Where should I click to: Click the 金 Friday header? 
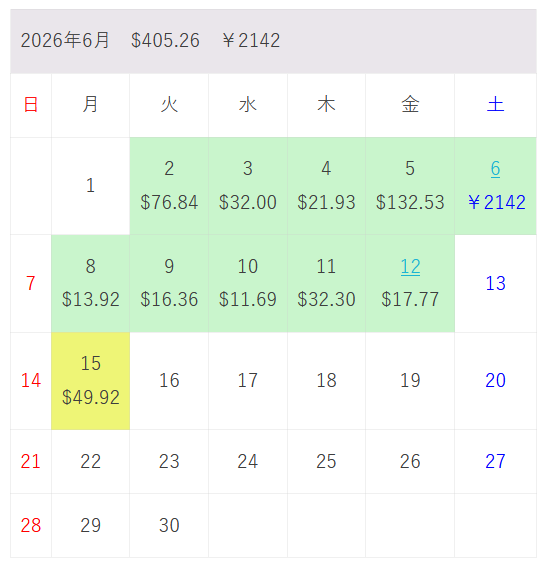[410, 105]
